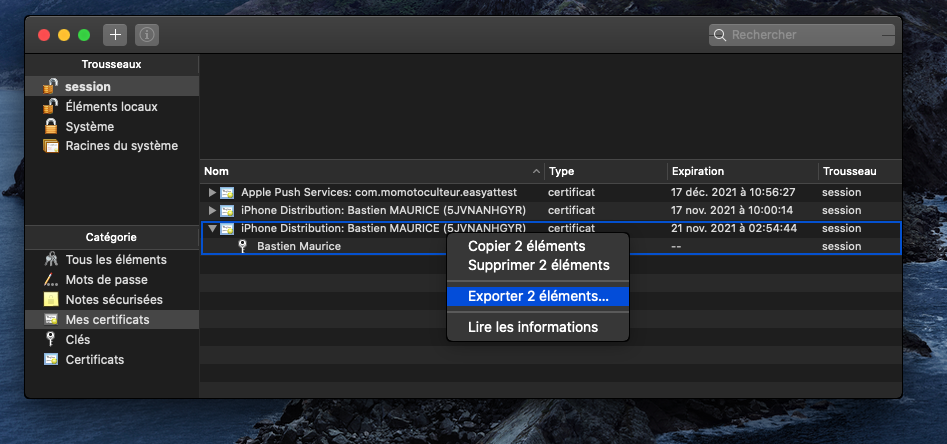Click certificate icon of 17 nov. 2021 row
This screenshot has width=947, height=444.
[227, 211]
